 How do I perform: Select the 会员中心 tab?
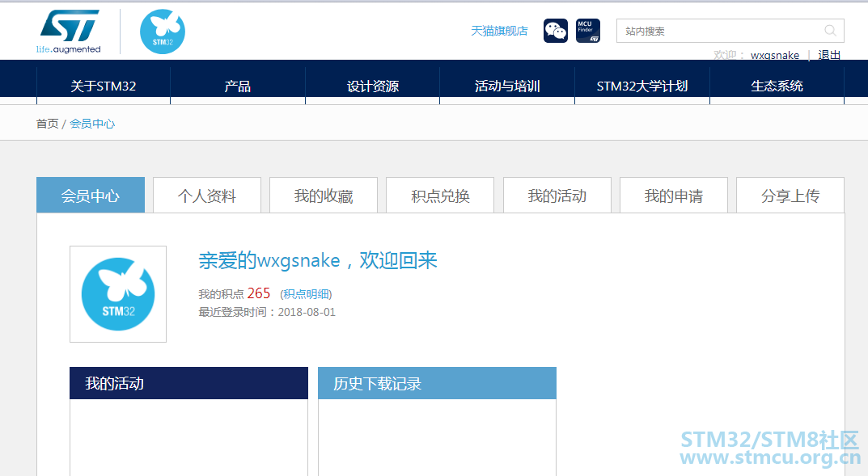pos(91,195)
